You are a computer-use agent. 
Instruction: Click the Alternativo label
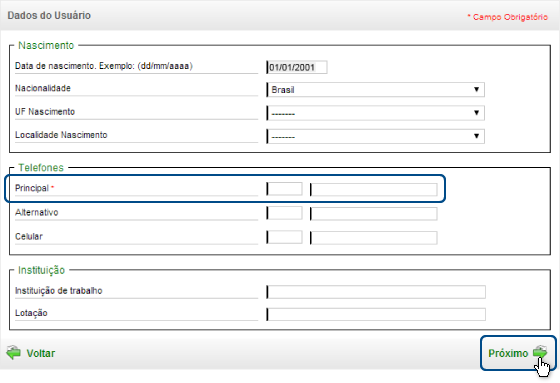pyautogui.click(x=37, y=212)
